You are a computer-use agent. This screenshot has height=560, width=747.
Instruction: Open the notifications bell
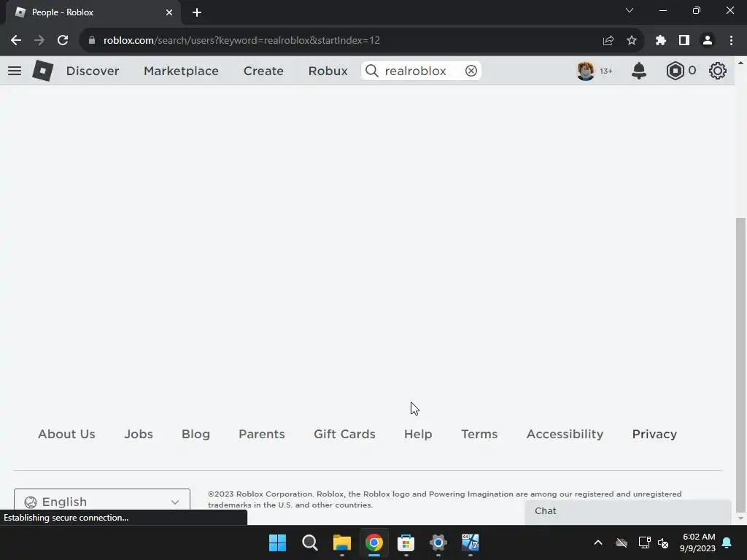pos(639,71)
